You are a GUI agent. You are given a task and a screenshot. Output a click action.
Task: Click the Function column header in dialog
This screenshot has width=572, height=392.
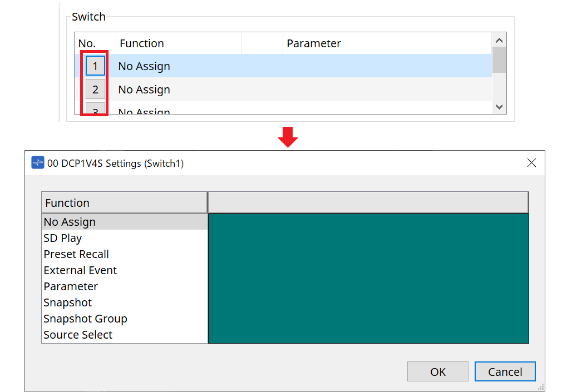click(x=124, y=203)
